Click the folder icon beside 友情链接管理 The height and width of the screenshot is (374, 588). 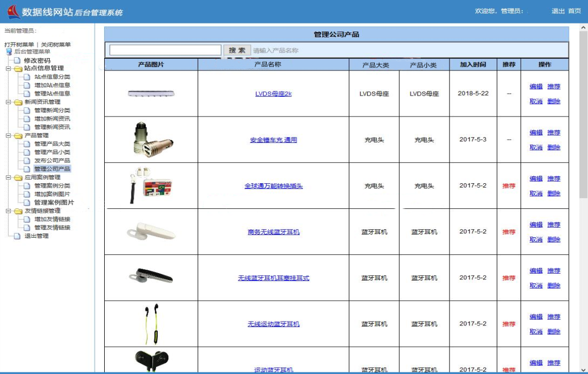(x=18, y=212)
